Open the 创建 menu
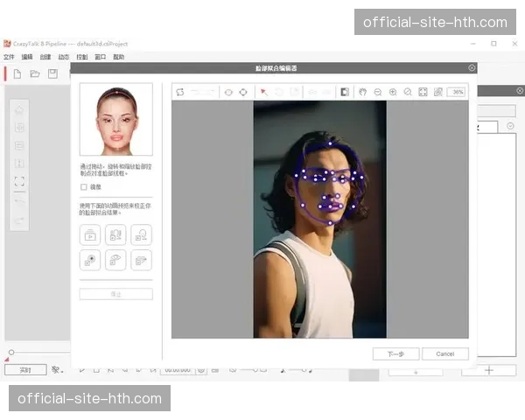The height and width of the screenshot is (420, 525). [45, 57]
